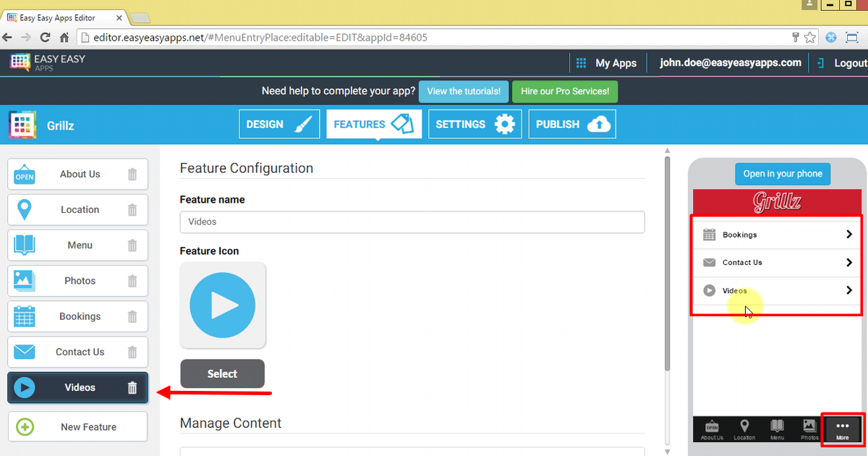
Task: Add a New Feature
Action: tap(77, 427)
